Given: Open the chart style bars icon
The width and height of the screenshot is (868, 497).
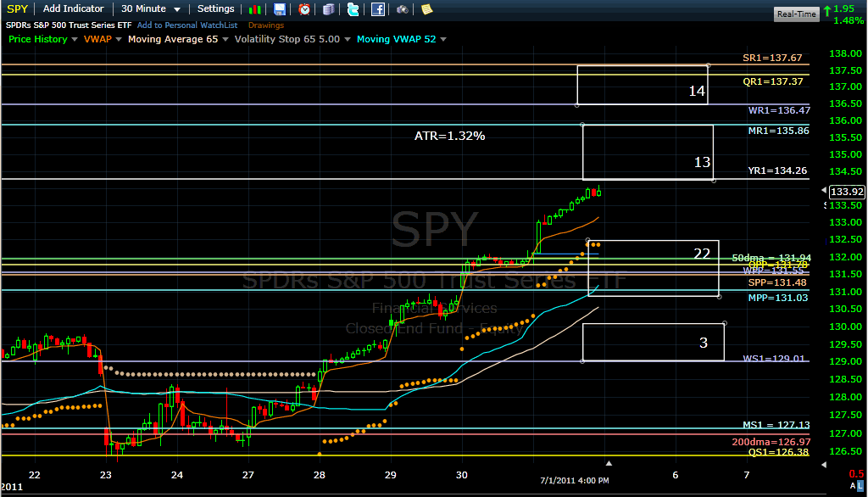Looking at the screenshot, I should tap(254, 9).
